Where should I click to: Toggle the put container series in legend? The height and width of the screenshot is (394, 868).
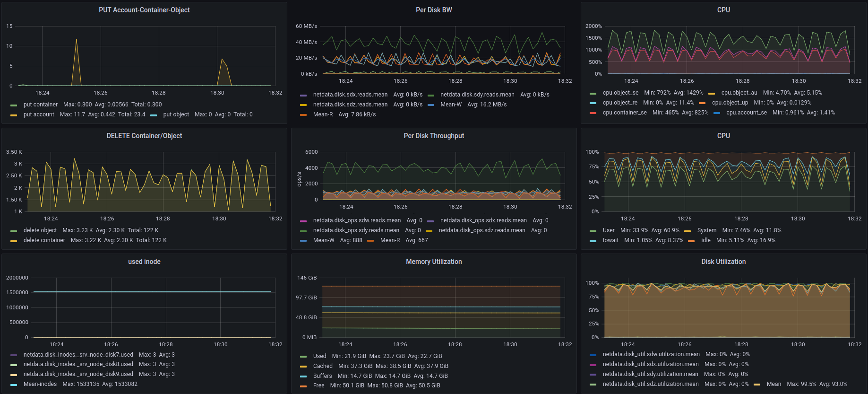(40, 105)
